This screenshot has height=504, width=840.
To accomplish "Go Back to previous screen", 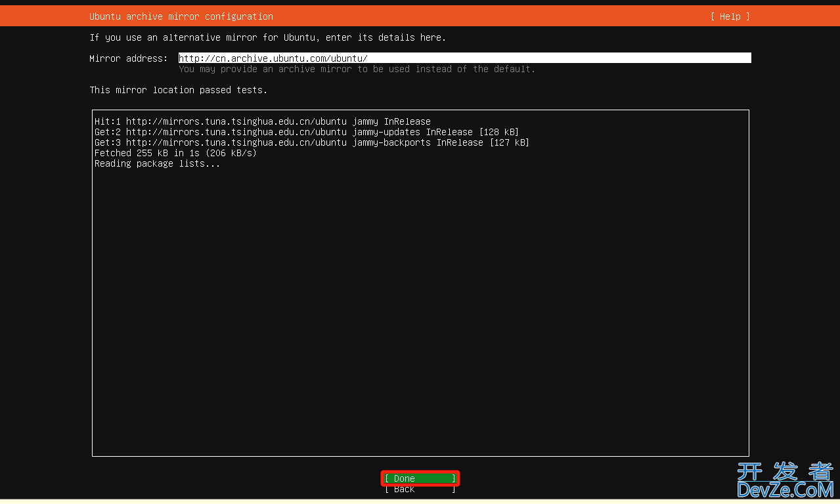I will pyautogui.click(x=420, y=489).
